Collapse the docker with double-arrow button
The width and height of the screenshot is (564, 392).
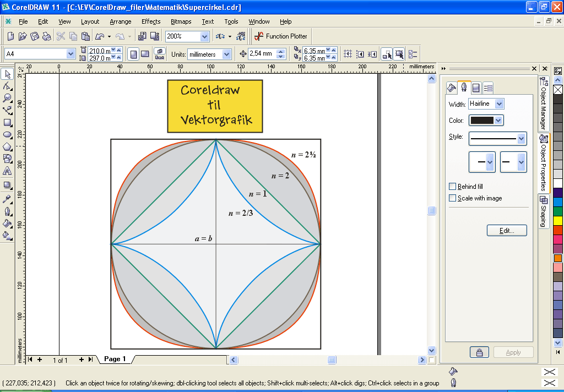pyautogui.click(x=443, y=68)
